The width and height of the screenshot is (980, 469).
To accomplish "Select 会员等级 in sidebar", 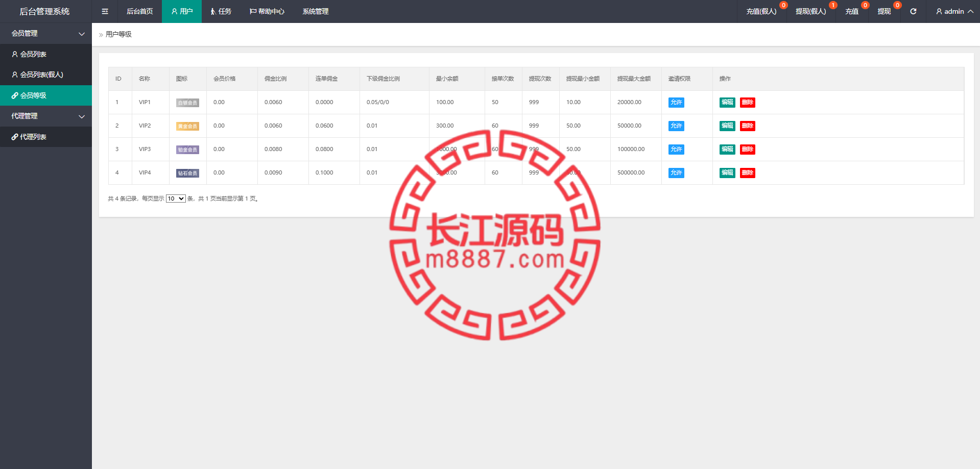I will (x=46, y=95).
